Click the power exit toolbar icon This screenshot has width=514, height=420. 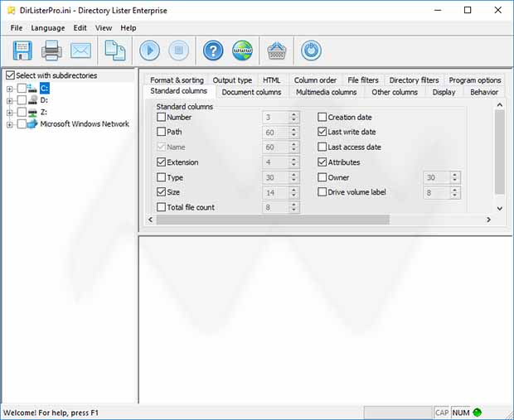[311, 51]
